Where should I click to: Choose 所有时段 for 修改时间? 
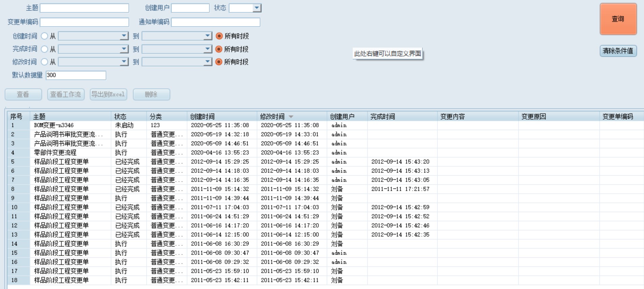point(219,62)
